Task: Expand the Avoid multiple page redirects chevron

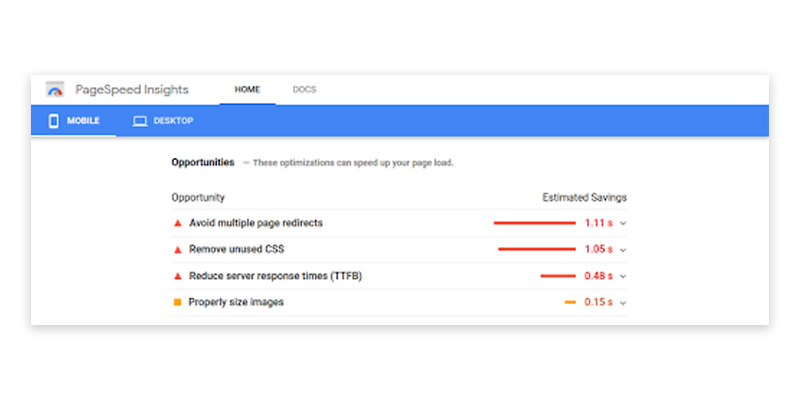Action: coord(623,223)
